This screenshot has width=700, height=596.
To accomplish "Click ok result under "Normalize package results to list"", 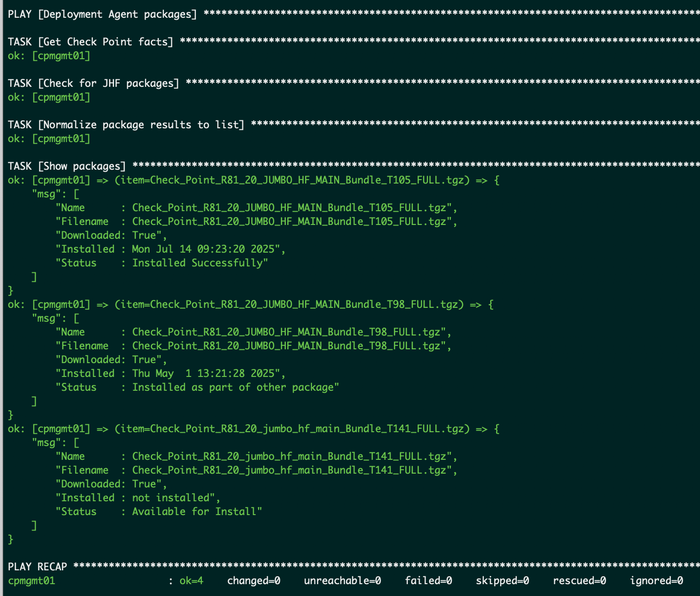I will (49, 139).
